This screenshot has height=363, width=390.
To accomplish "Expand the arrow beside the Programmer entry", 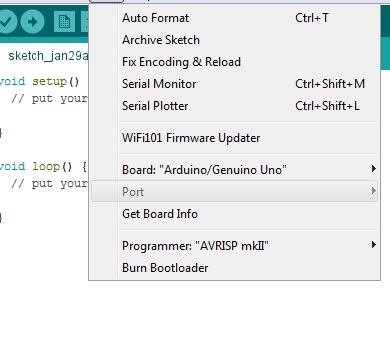I will [x=374, y=245].
